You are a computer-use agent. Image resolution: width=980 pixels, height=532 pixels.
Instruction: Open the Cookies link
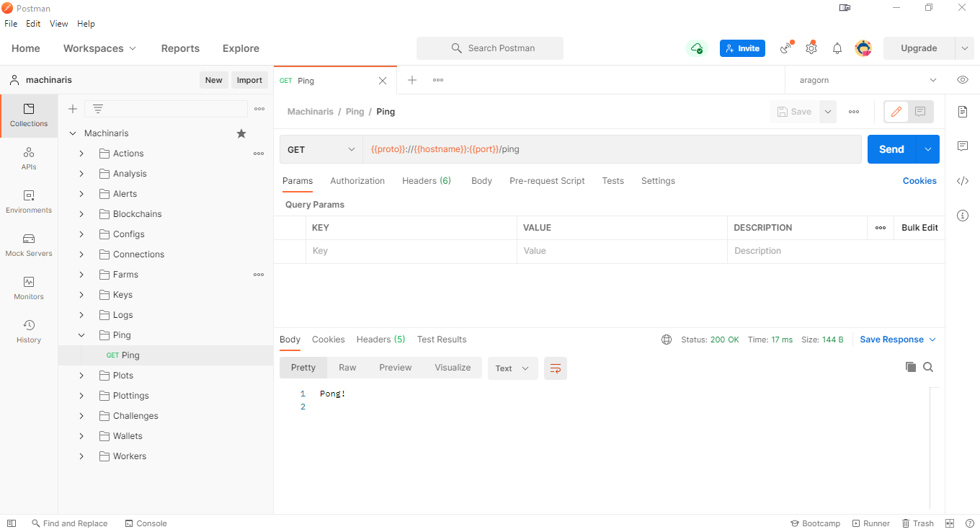click(919, 181)
